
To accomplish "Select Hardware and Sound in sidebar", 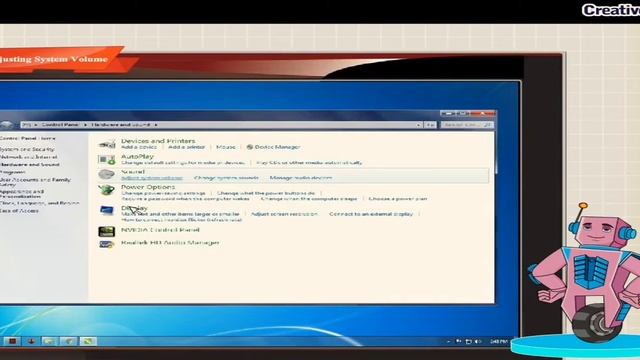I will 30,165.
